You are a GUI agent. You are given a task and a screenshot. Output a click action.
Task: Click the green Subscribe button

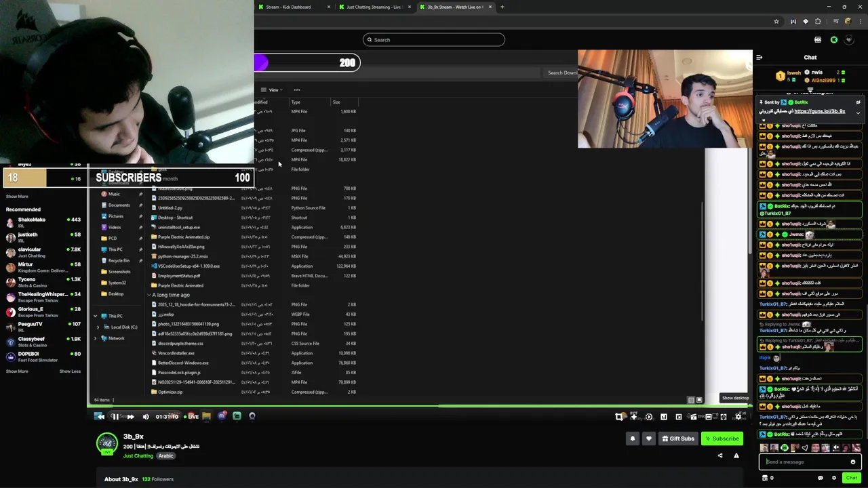[x=722, y=439]
